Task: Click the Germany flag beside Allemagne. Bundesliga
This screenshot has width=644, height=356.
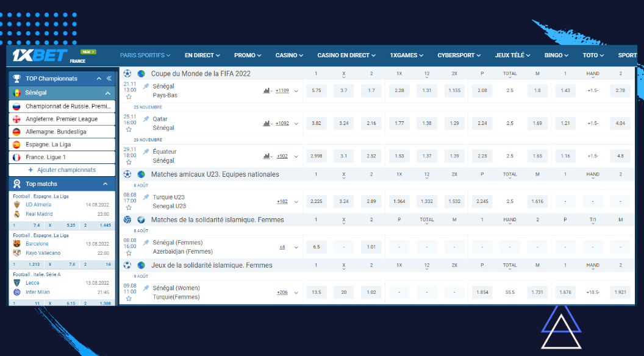Action: 16,132
